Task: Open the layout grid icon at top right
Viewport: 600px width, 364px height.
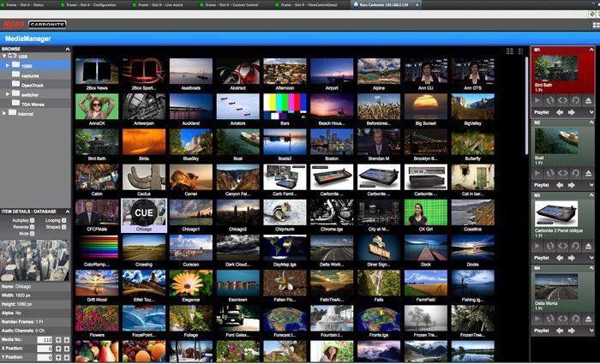Action: coord(596,25)
